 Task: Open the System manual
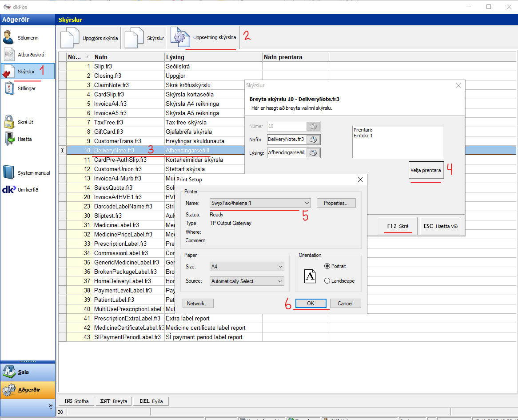click(x=33, y=173)
